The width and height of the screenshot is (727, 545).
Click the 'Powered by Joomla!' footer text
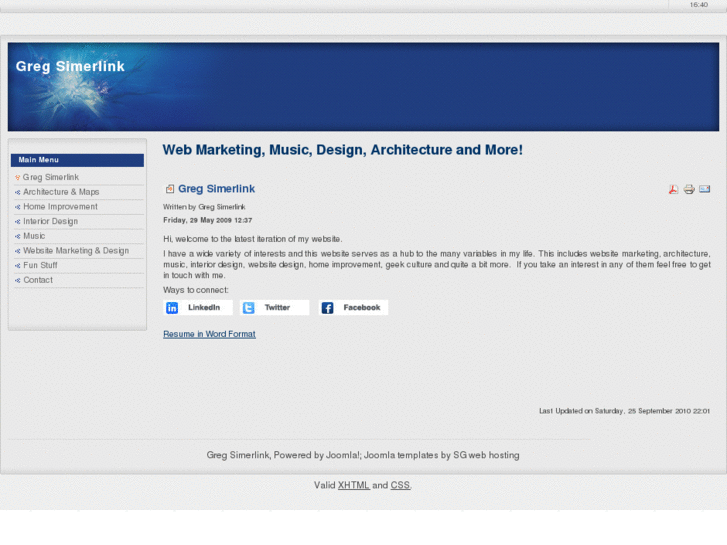click(317, 455)
